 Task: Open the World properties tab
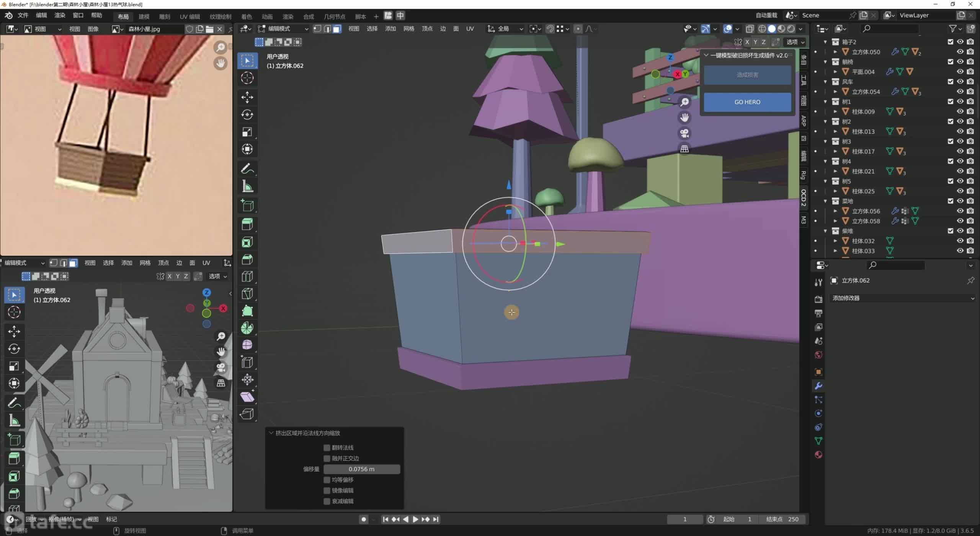818,355
